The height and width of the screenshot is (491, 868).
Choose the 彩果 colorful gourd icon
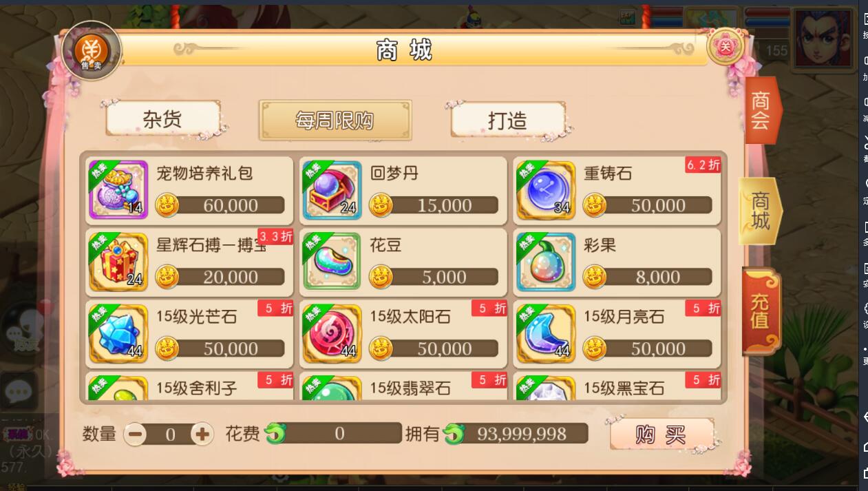tap(546, 262)
